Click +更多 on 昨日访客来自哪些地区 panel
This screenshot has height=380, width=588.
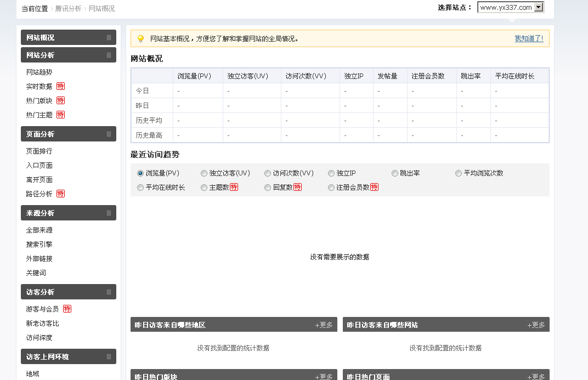(x=324, y=325)
